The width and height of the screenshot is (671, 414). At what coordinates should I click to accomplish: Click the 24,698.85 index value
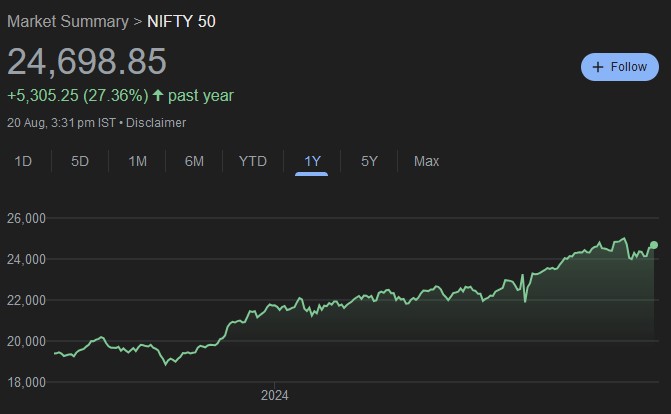(87, 61)
